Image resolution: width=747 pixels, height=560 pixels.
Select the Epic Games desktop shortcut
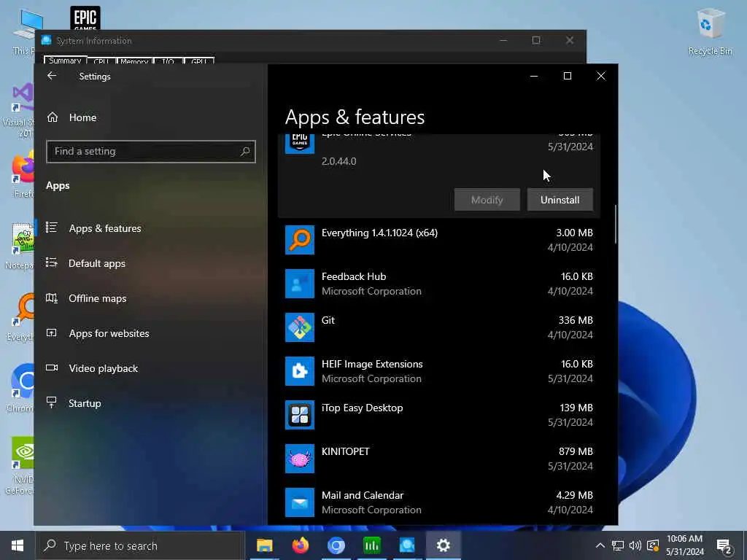coord(85,17)
